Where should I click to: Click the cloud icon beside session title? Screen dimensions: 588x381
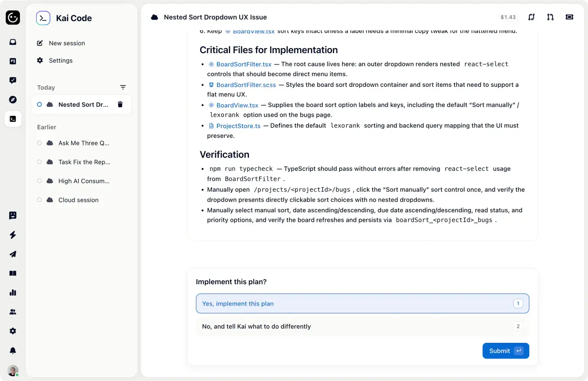coord(154,17)
